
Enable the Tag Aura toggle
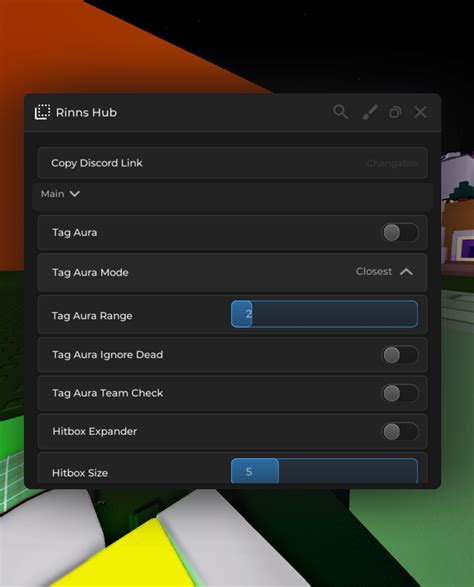[400, 232]
